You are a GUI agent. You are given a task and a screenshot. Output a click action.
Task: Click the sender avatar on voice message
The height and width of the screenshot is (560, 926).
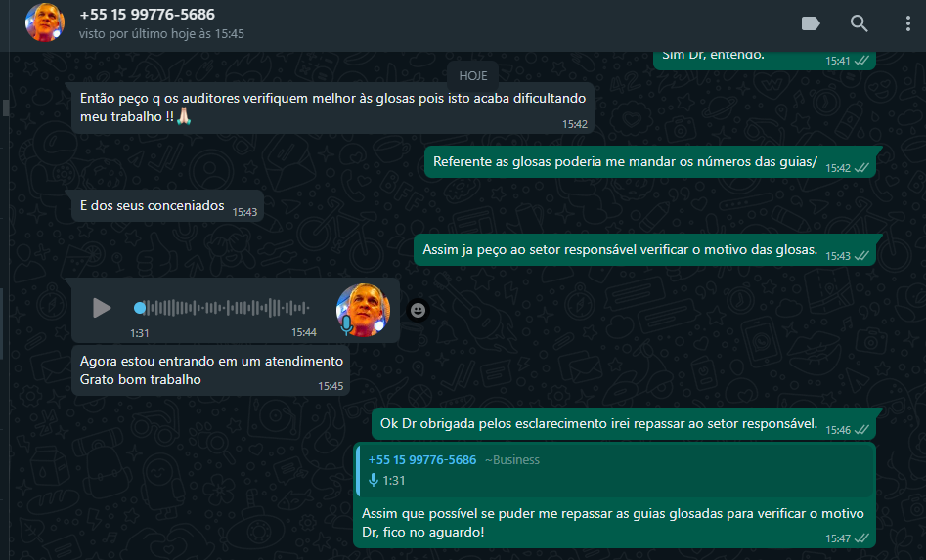[363, 310]
